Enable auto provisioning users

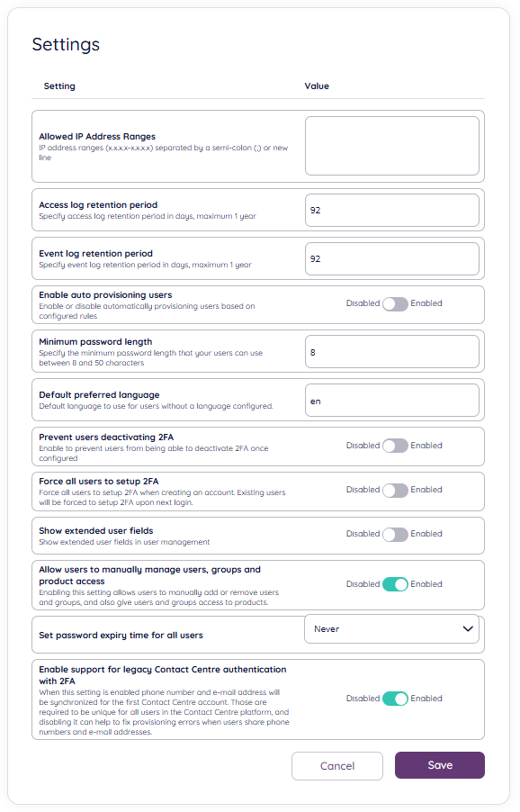point(396,303)
